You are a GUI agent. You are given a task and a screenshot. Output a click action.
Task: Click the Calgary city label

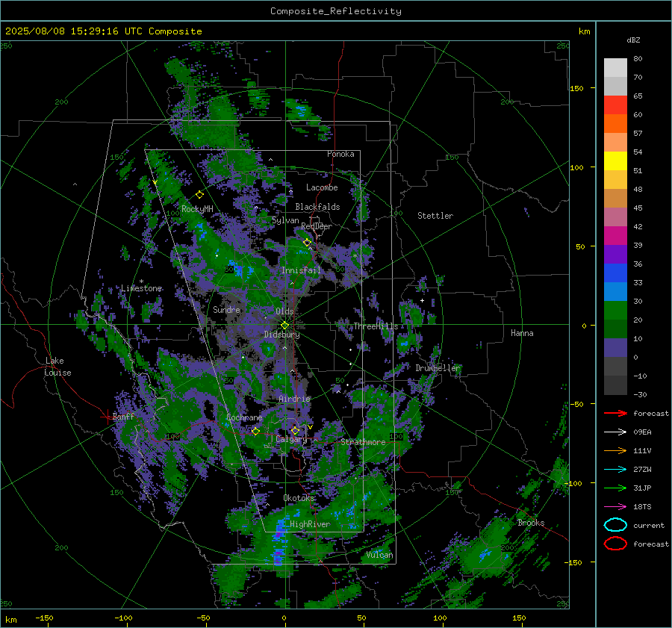(291, 439)
